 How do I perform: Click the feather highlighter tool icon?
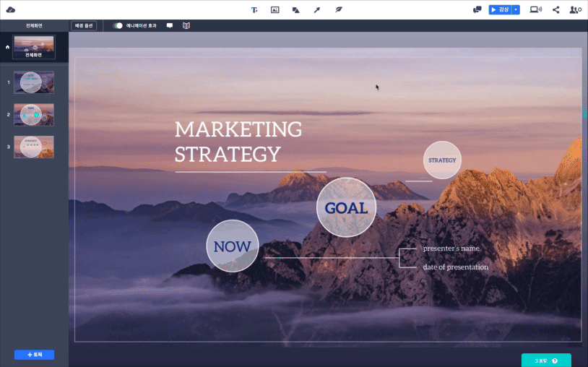(x=338, y=9)
